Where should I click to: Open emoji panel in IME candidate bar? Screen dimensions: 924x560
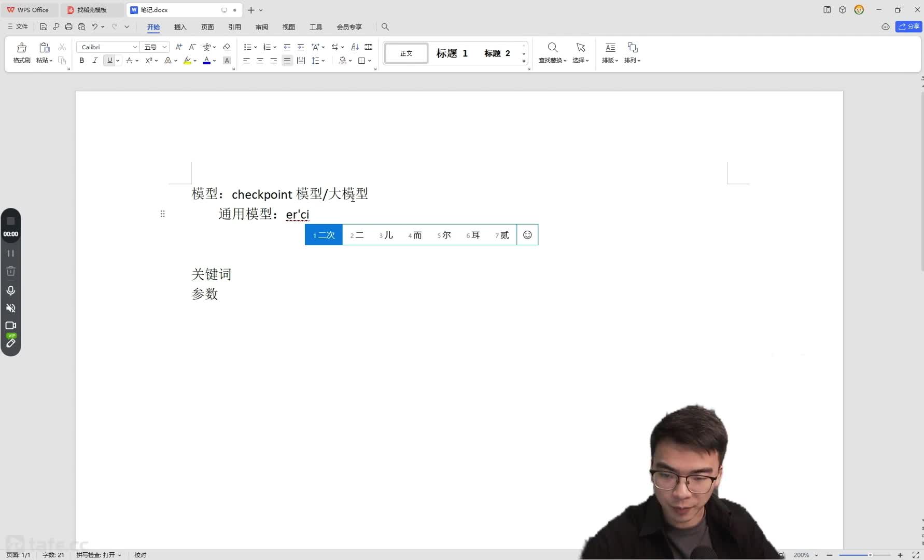pos(527,235)
